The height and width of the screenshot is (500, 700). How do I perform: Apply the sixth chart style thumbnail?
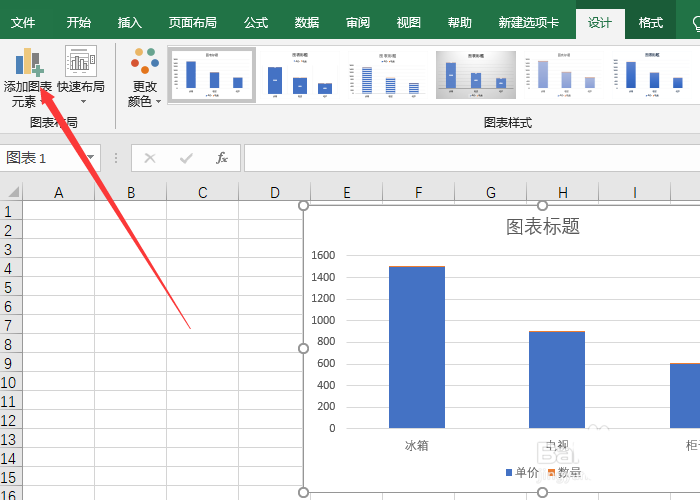652,75
